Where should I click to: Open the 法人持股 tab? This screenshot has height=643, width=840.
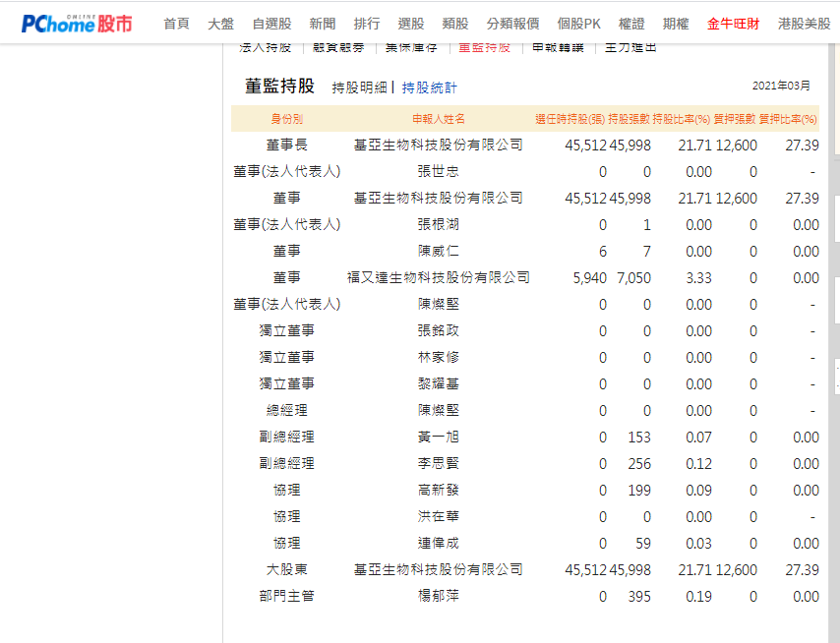(266, 47)
